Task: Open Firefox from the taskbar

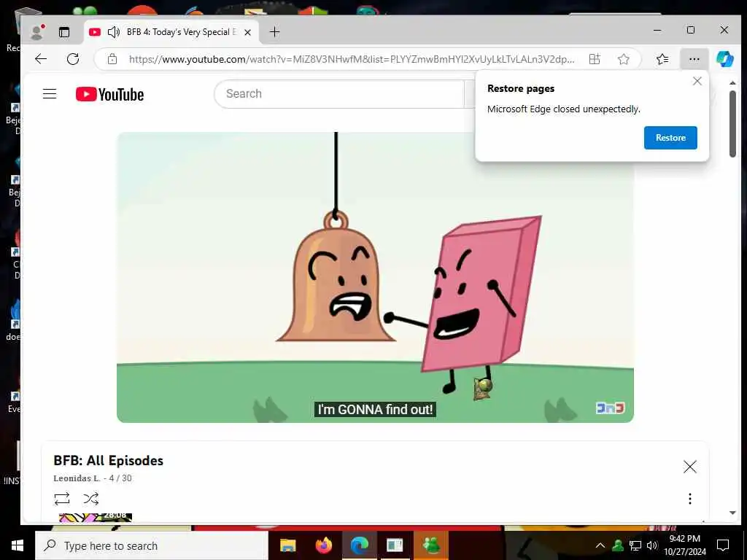Action: coord(324,545)
